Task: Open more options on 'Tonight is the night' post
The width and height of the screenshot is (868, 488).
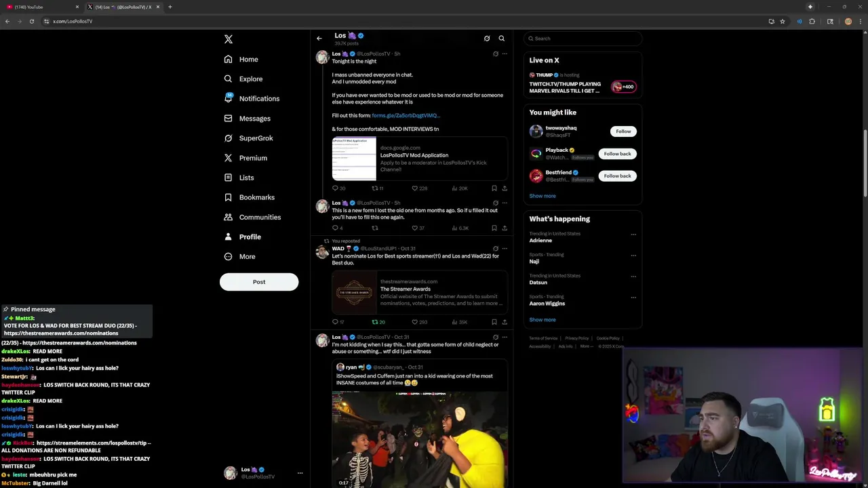Action: (x=505, y=54)
